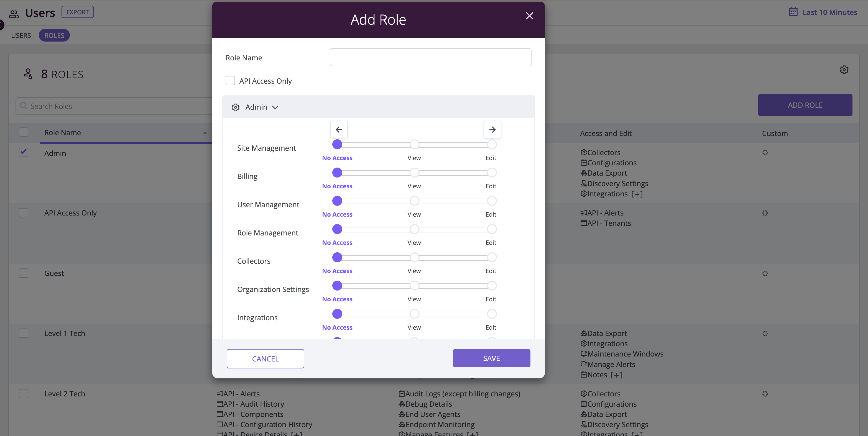This screenshot has width=868, height=436.
Task: Uncheck the Admin role row checkbox
Action: coord(24,153)
